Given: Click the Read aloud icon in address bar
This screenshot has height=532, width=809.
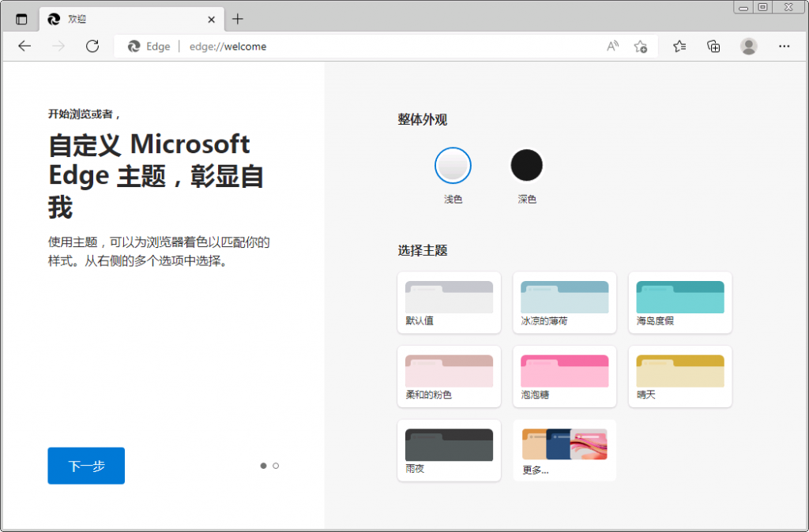Looking at the screenshot, I should [612, 47].
